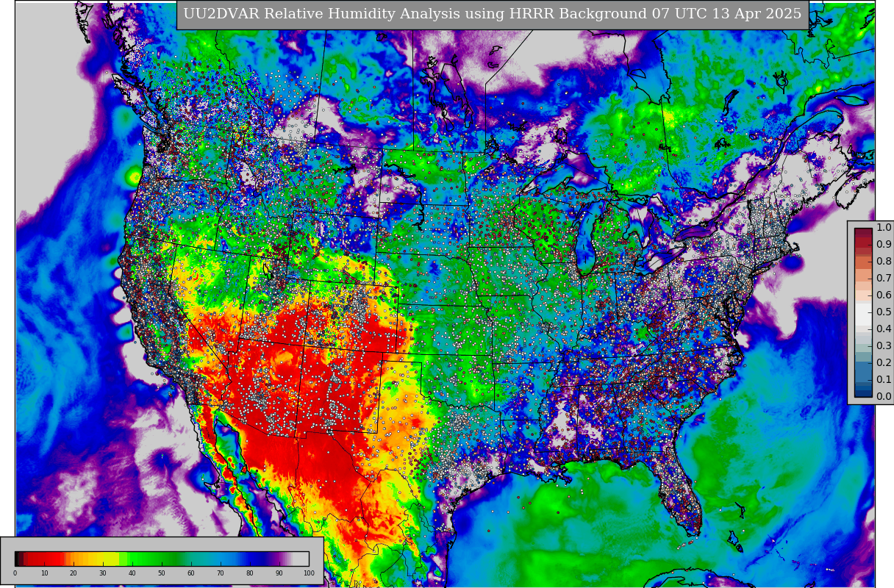This screenshot has width=894, height=588.
Task: Click the 0.4 label on right colorbar
Action: 884,329
